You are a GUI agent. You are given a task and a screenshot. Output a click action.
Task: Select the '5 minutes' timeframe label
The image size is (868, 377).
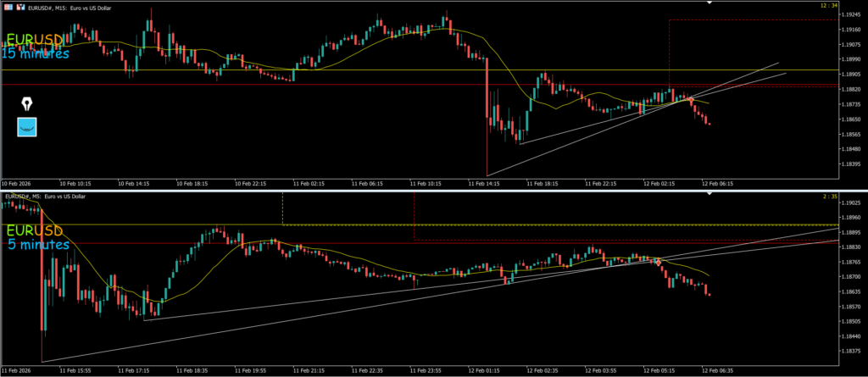(x=38, y=245)
